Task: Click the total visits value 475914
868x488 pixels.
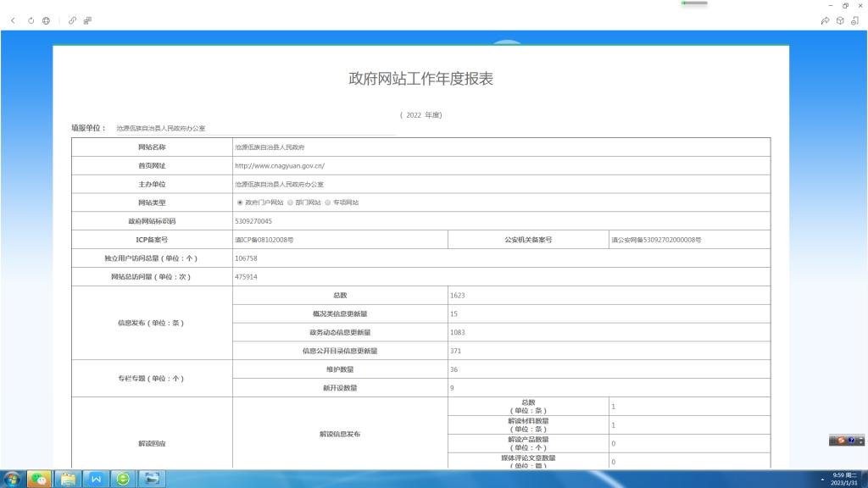Action: 246,277
